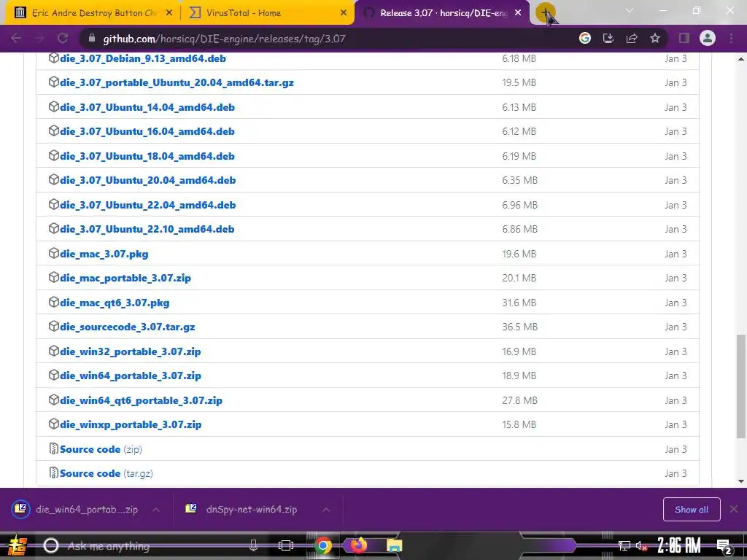Expand options for die_win64_portab...zip download
The image size is (747, 560).
(x=156, y=510)
